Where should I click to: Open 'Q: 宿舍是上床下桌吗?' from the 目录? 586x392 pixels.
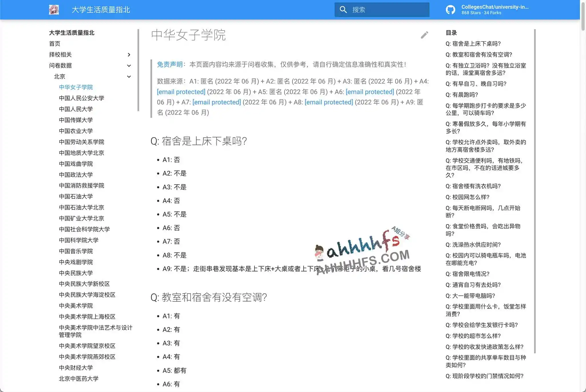(472, 44)
